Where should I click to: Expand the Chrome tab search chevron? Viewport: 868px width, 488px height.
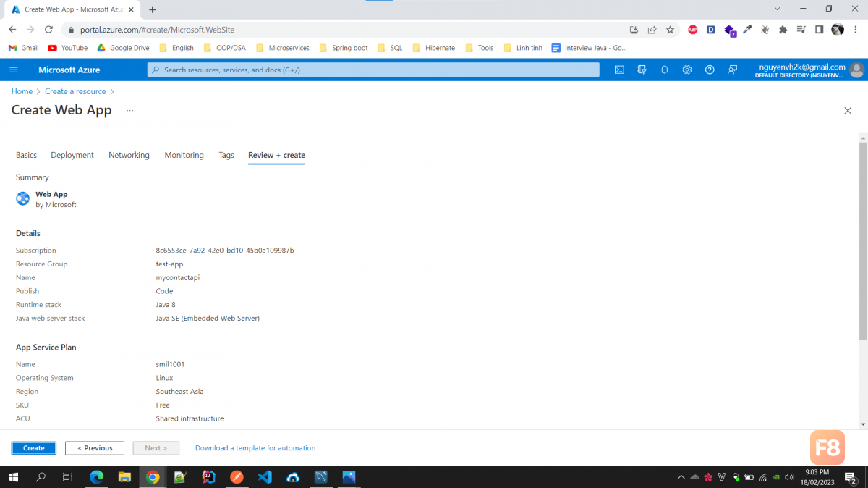coord(778,9)
